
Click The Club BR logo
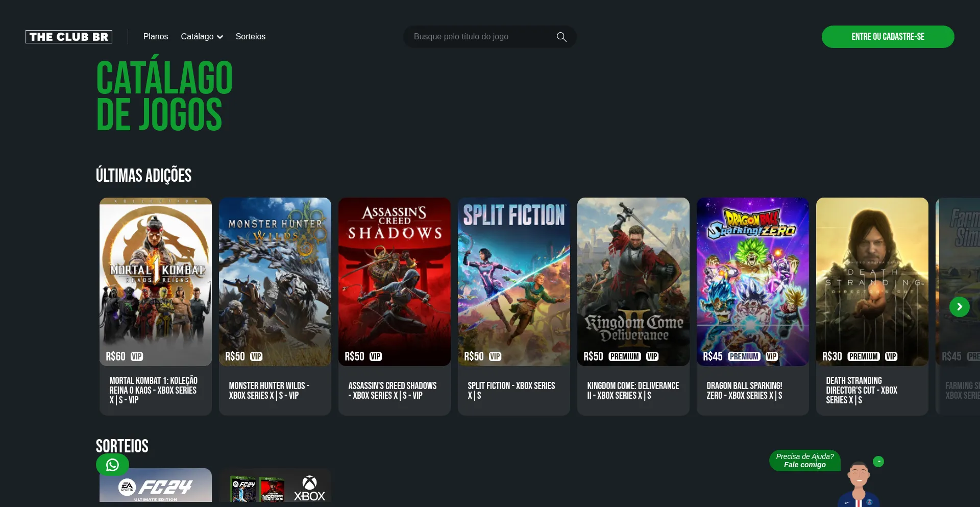coord(69,37)
